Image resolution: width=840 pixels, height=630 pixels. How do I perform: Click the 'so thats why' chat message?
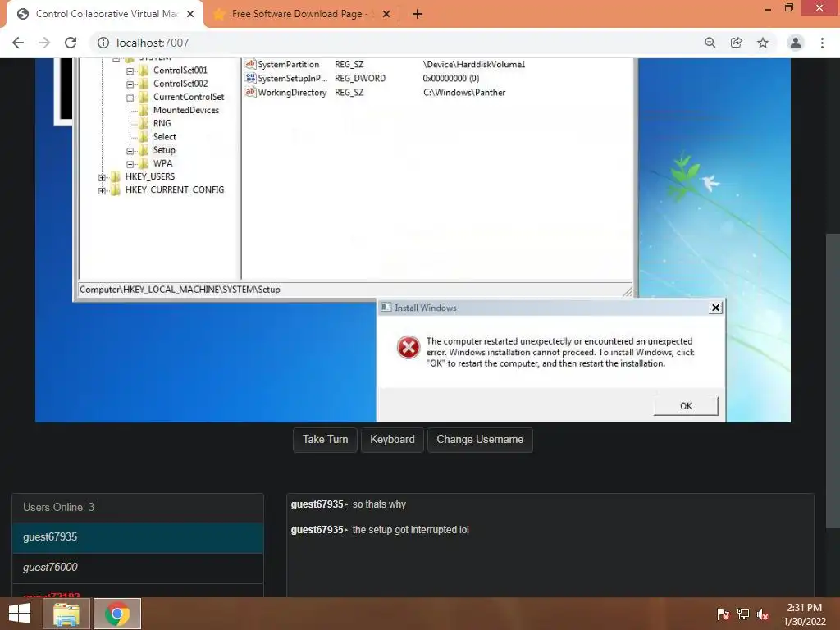pyautogui.click(x=379, y=504)
